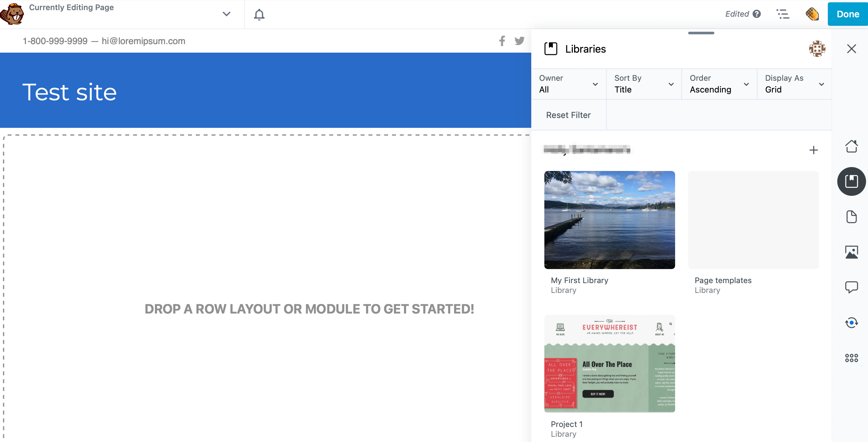
Task: Expand Currently Editing Page chevron
Action: pos(227,14)
